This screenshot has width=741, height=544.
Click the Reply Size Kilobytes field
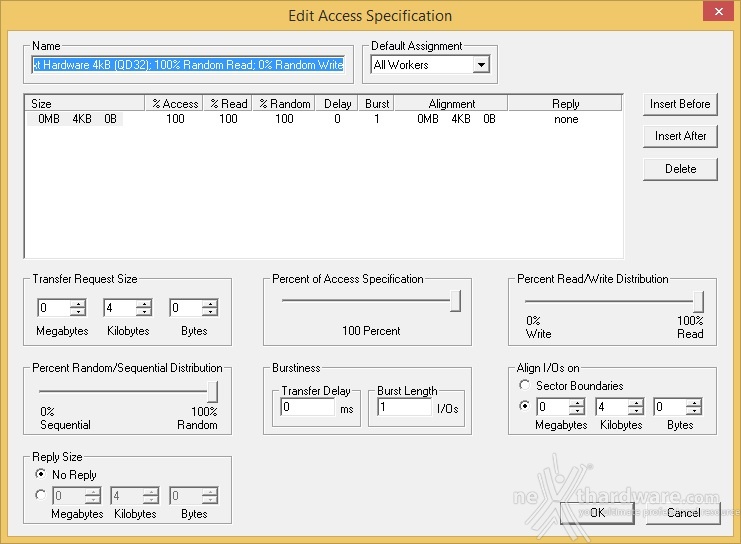(x=127, y=496)
